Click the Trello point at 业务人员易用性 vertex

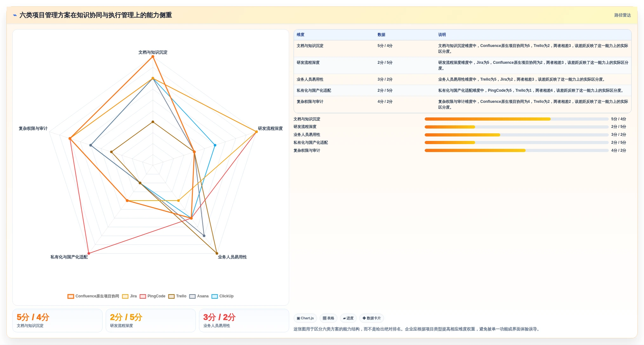[x=217, y=253]
